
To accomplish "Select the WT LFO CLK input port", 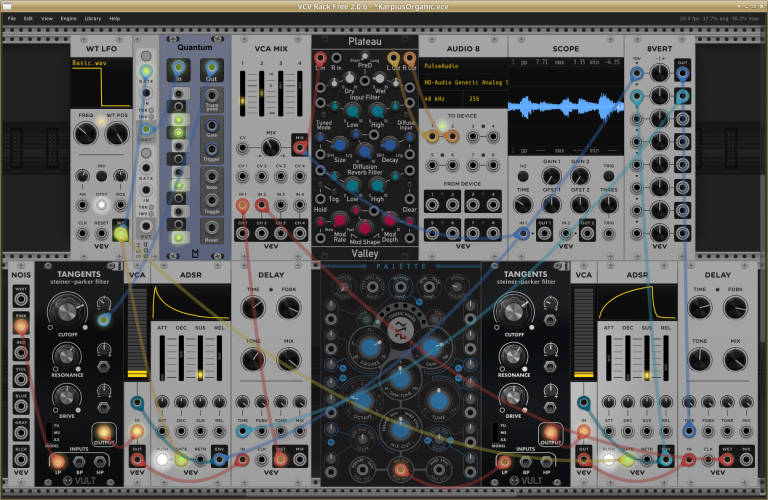I will (x=82, y=234).
